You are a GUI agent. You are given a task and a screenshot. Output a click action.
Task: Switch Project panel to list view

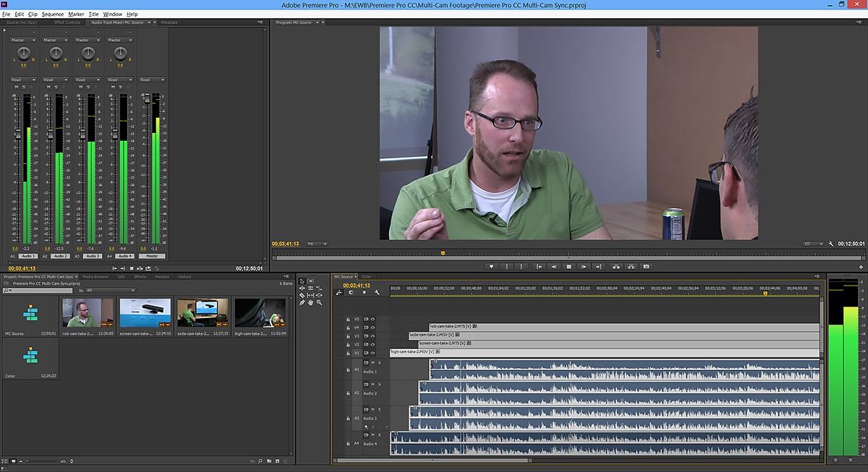pyautogui.click(x=4, y=461)
